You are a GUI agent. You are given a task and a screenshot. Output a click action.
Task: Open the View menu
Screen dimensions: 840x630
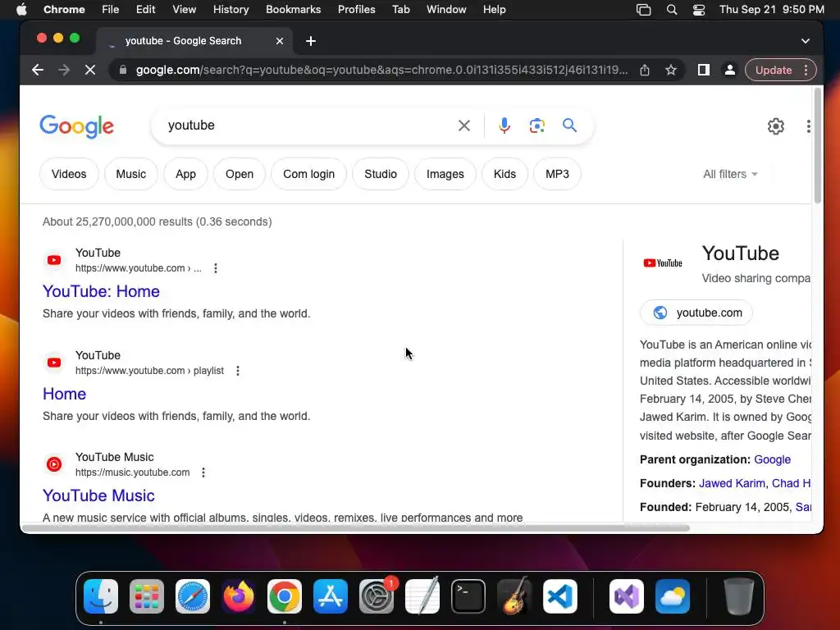coord(184,10)
